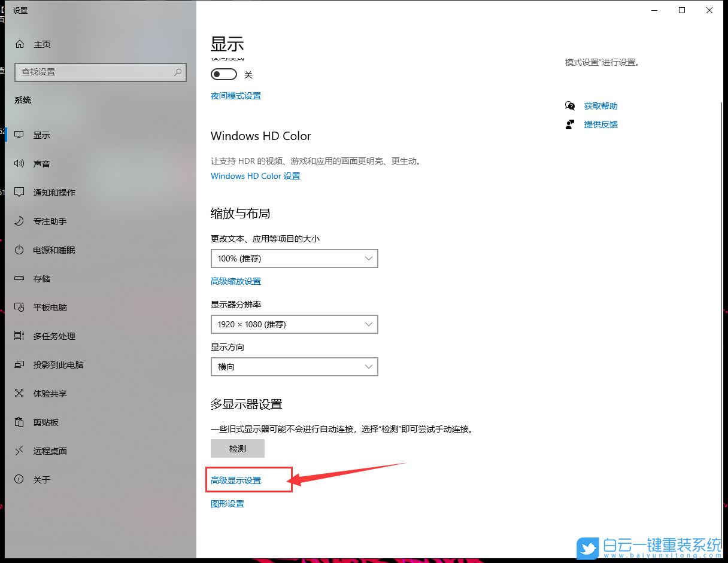728x563 pixels.
Task: Toggle the 夜间模式 switch on
Action: coord(223,74)
